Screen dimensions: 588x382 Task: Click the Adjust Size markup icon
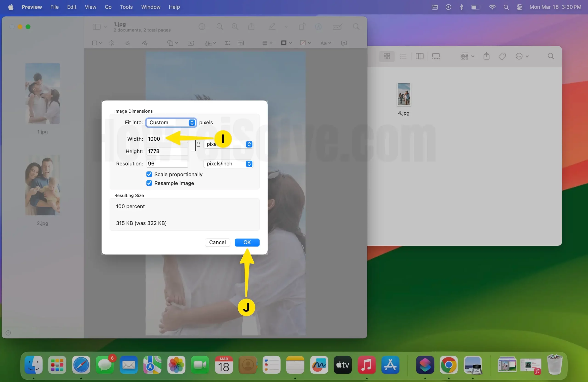coord(241,43)
